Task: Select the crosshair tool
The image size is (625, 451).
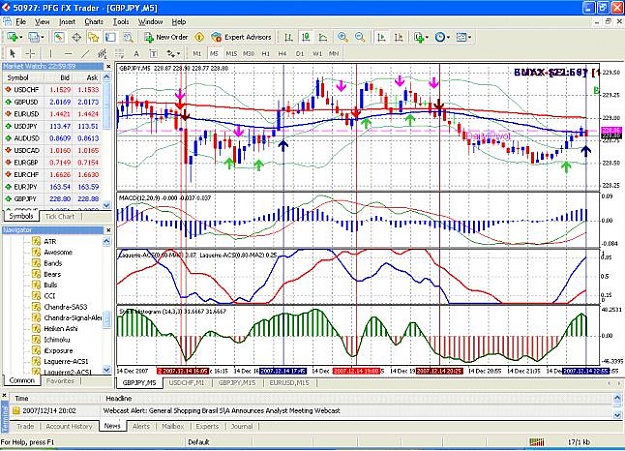Action: point(30,53)
